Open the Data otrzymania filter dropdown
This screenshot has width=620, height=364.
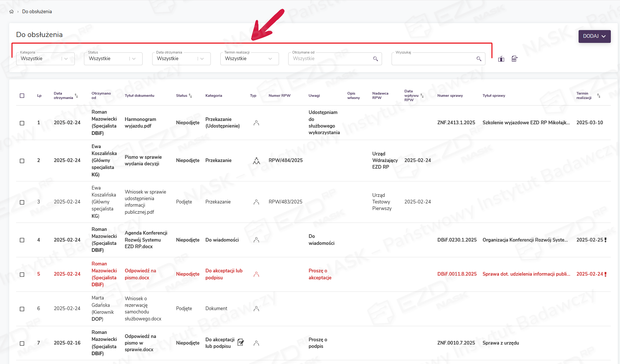pos(202,59)
